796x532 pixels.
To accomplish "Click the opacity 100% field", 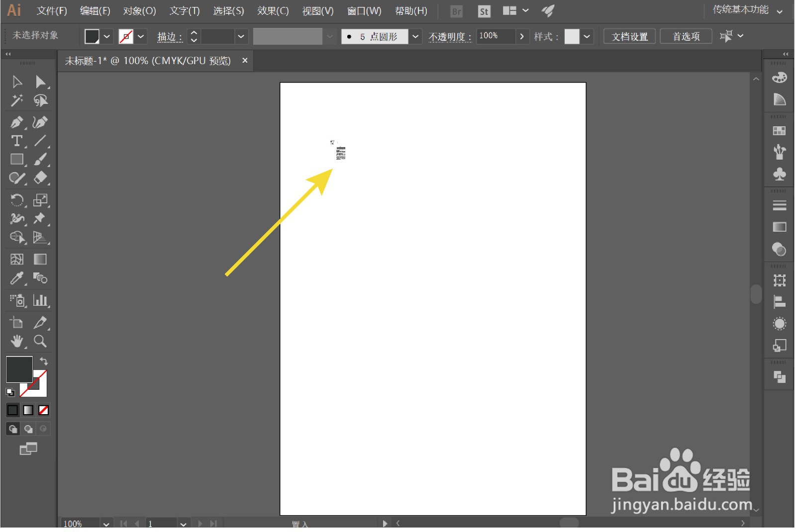I will point(496,36).
